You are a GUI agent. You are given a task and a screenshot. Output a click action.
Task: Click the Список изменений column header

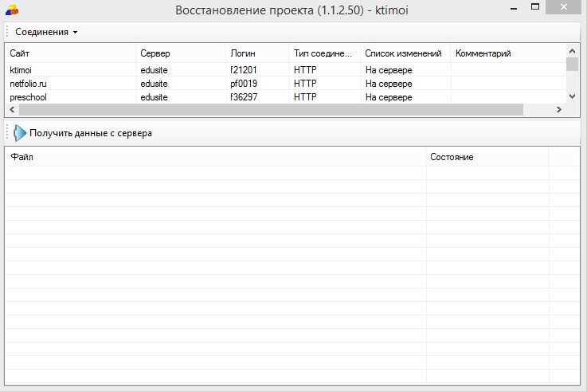[405, 53]
